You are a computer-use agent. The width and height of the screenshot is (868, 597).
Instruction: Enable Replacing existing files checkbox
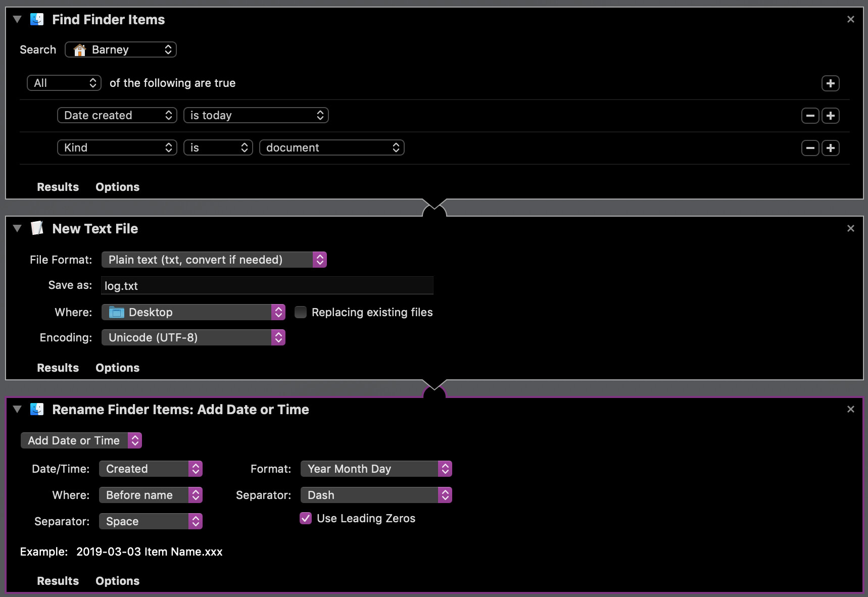pyautogui.click(x=301, y=312)
